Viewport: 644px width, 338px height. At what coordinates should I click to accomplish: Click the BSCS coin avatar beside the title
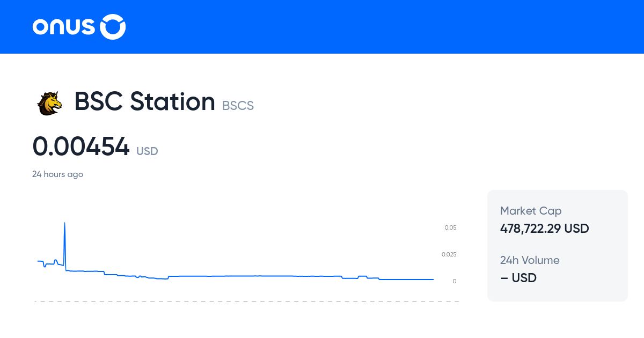pos(49,102)
